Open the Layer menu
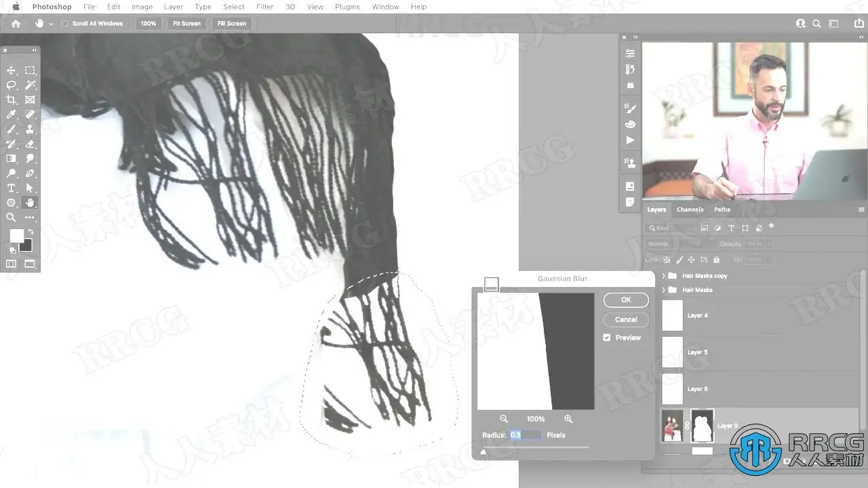Viewport: 868px width, 488px height. pyautogui.click(x=174, y=7)
